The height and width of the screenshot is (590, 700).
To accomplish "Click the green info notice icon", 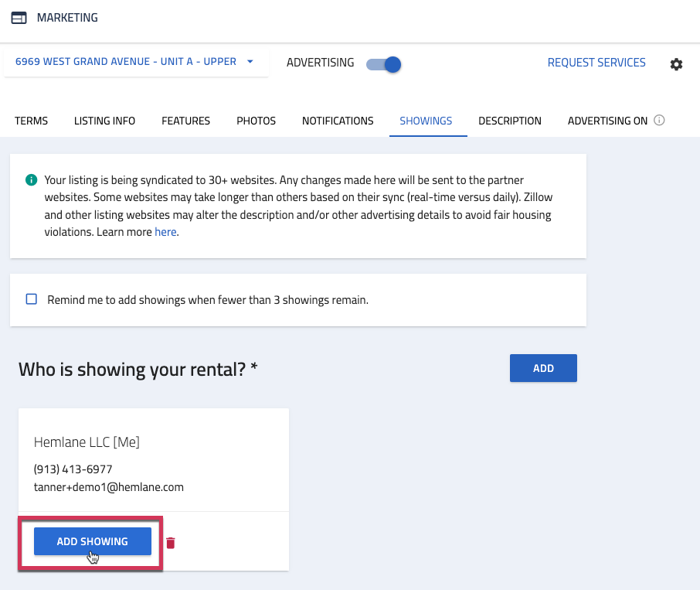I will [x=31, y=180].
